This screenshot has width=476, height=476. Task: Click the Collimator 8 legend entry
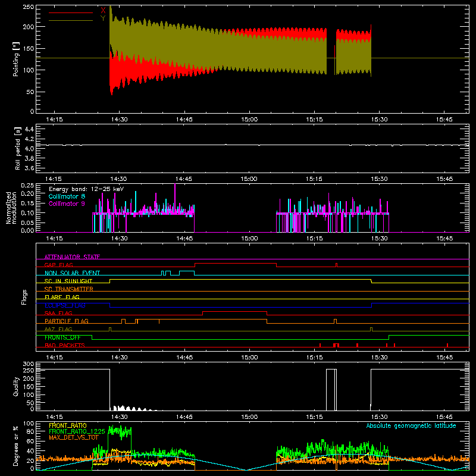[67, 196]
